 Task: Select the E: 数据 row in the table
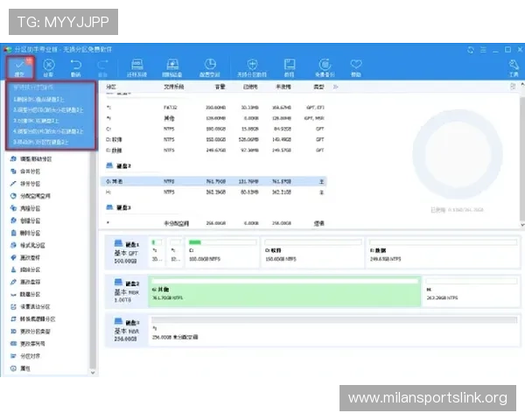214,150
